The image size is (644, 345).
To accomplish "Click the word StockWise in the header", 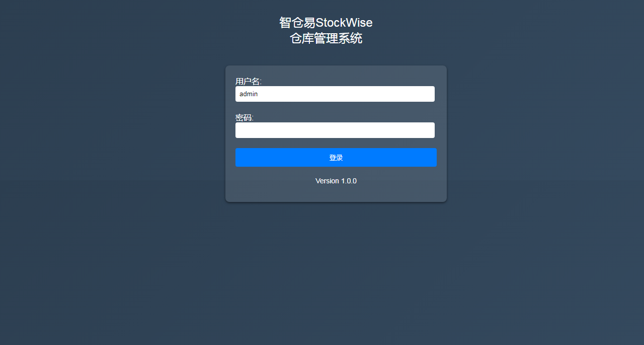I will (344, 23).
